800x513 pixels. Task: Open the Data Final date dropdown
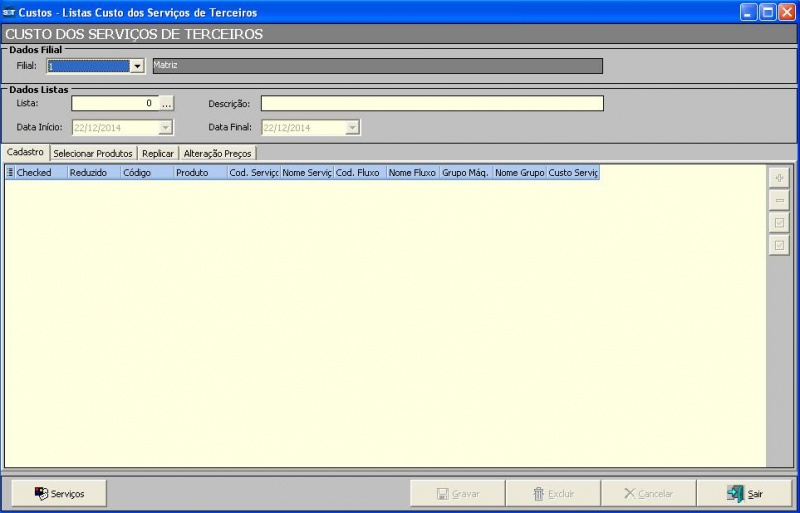(352, 128)
